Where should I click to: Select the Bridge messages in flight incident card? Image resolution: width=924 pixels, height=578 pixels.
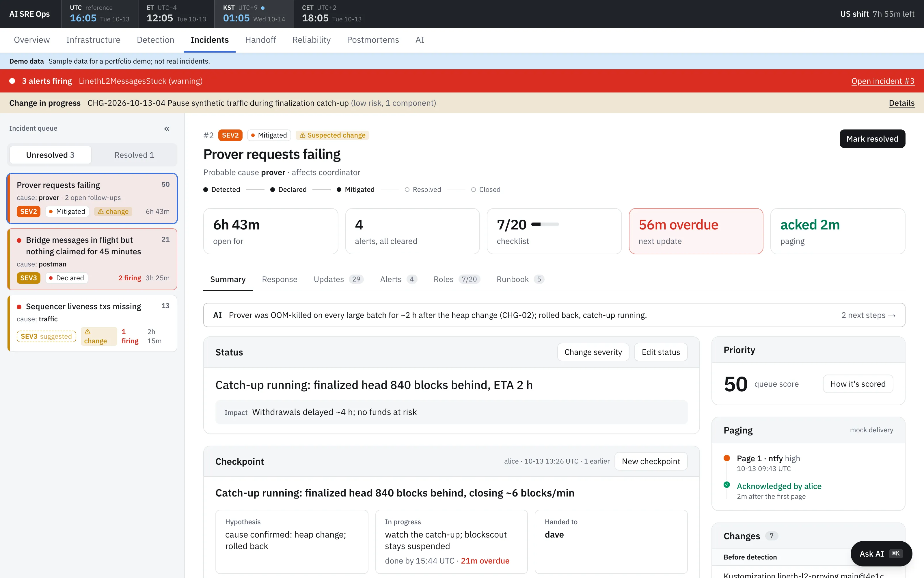click(x=92, y=259)
